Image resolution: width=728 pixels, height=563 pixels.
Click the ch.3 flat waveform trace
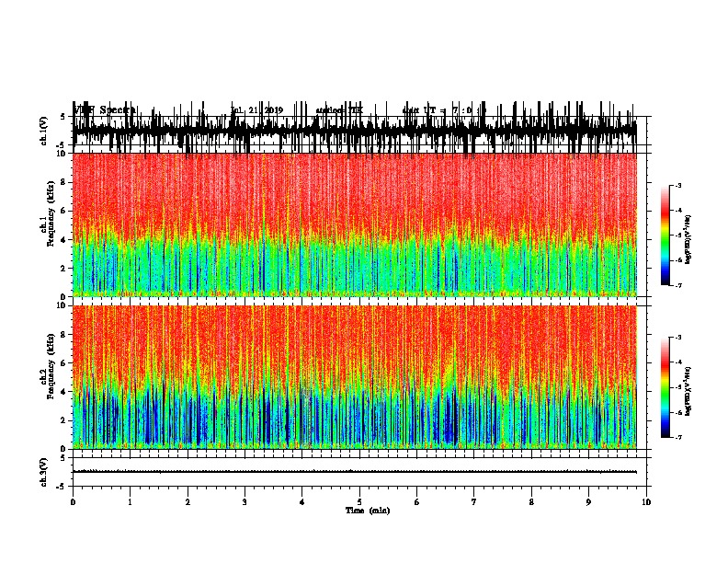pyautogui.click(x=355, y=472)
